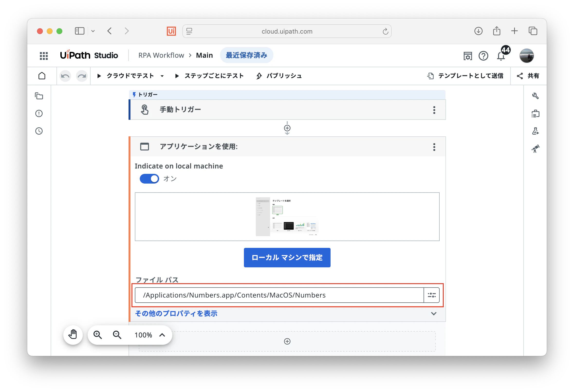Screen dimensions: 574x392
Task: Click the Numbers application screenshot thumbnail
Action: tap(287, 217)
